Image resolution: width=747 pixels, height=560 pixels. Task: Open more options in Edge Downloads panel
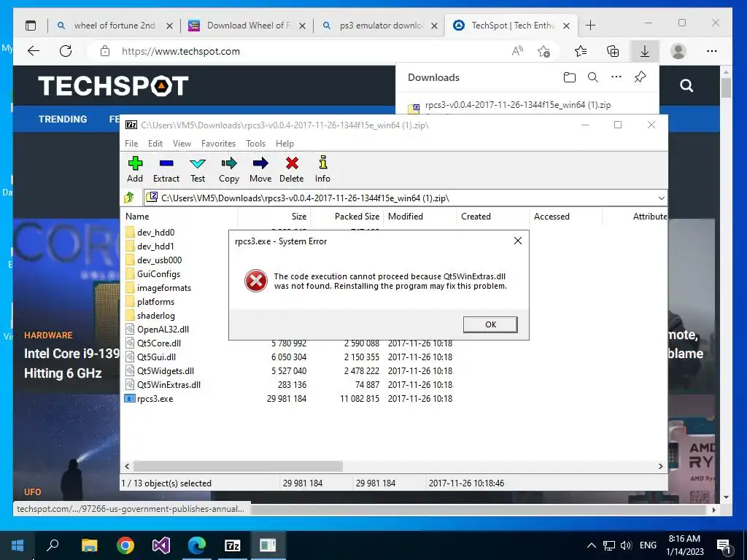click(x=616, y=77)
